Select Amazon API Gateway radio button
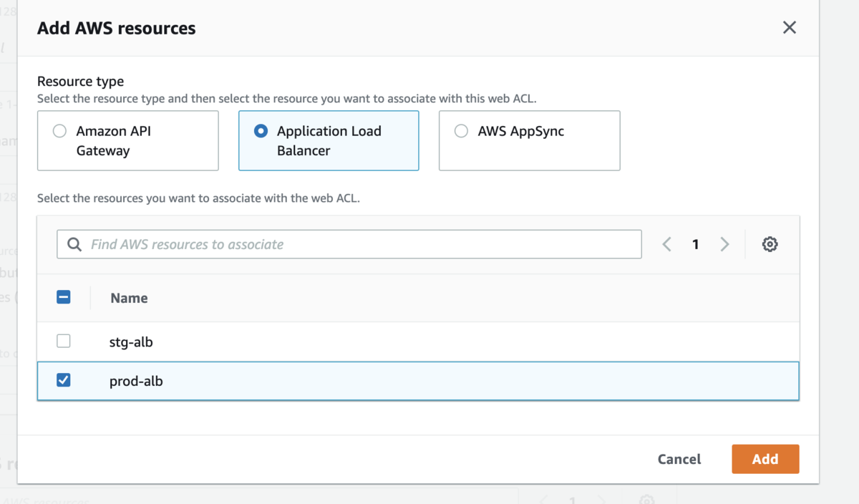This screenshot has width=859, height=504. pyautogui.click(x=60, y=131)
